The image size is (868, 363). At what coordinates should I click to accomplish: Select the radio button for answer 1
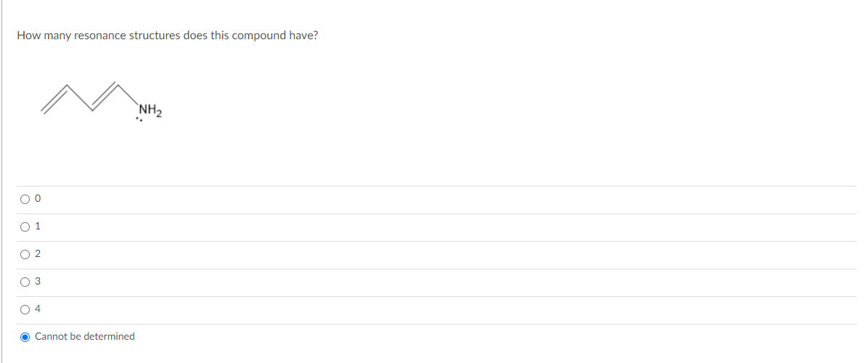[25, 227]
